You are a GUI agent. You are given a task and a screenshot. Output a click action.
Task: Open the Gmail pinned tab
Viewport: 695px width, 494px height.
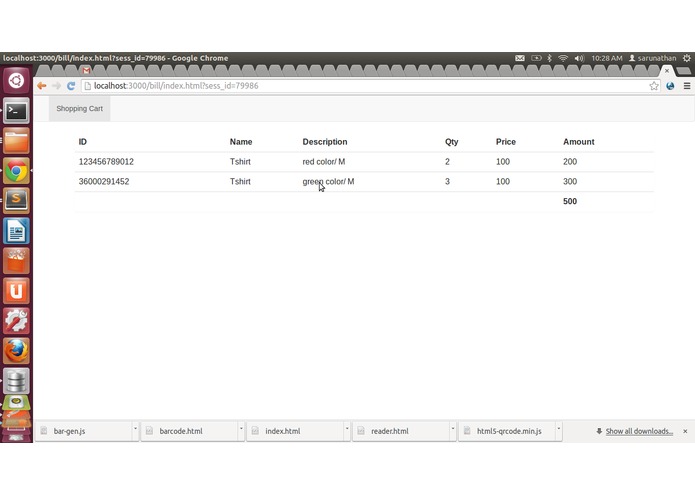[86, 70]
